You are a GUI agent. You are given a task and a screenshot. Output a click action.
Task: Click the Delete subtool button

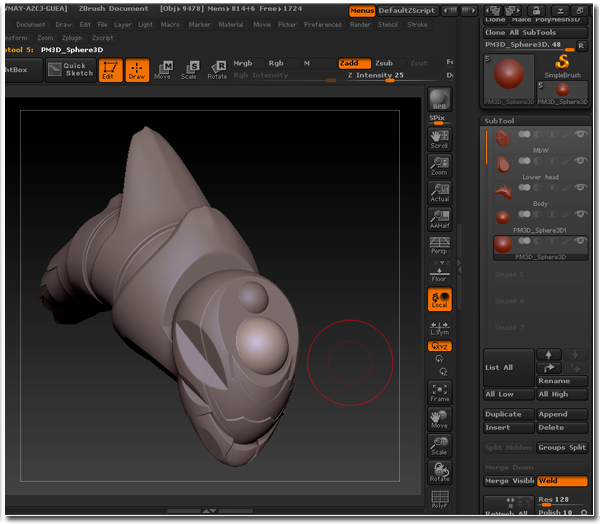pos(562,428)
